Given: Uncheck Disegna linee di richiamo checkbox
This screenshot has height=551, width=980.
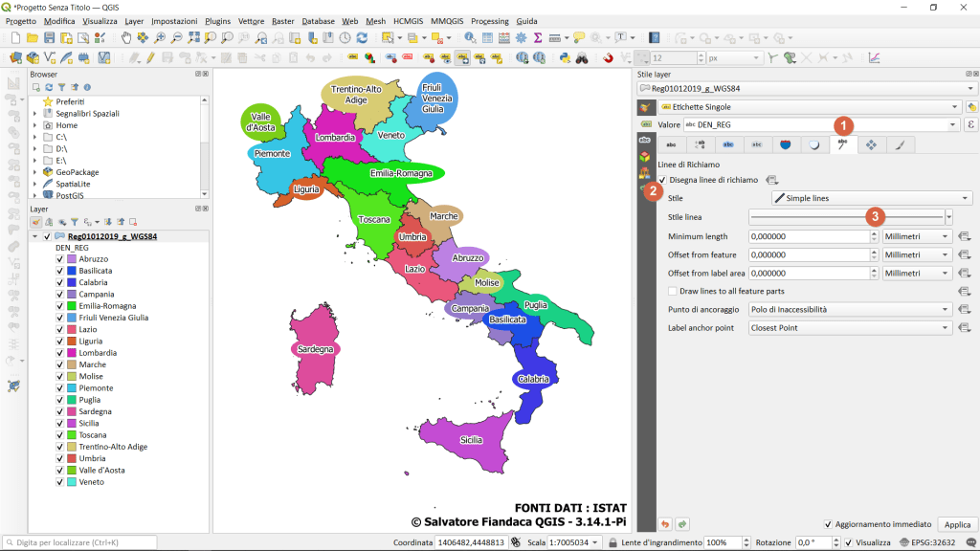Looking at the screenshot, I should [661, 180].
